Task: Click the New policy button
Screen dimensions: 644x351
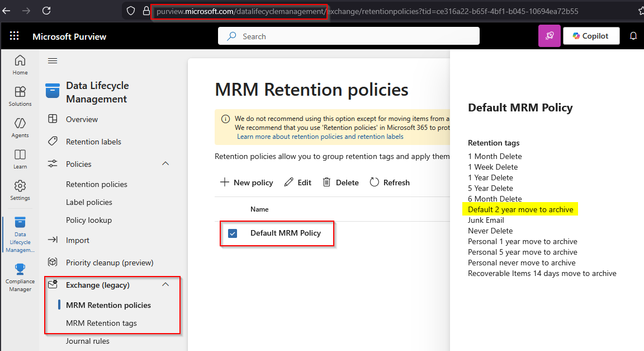Action: coord(247,182)
